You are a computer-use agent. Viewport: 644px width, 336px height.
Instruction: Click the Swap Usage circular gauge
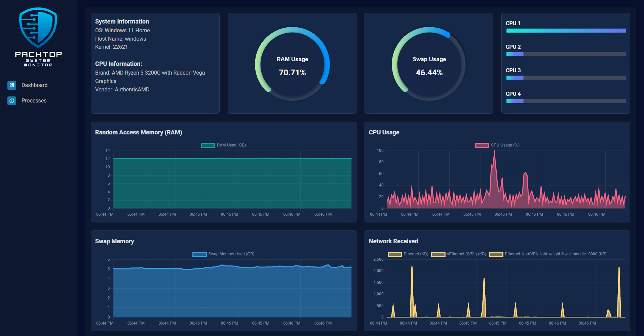coord(429,64)
